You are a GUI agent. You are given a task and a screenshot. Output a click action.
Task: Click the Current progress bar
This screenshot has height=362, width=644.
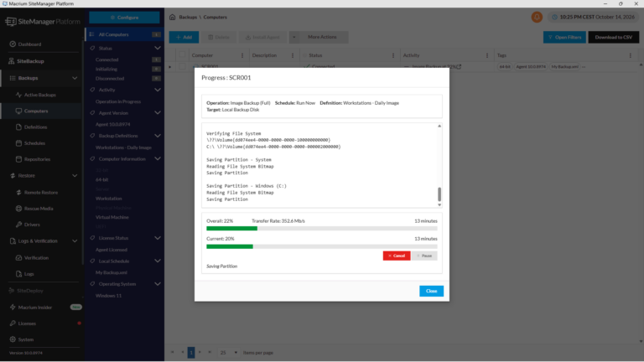point(322,246)
